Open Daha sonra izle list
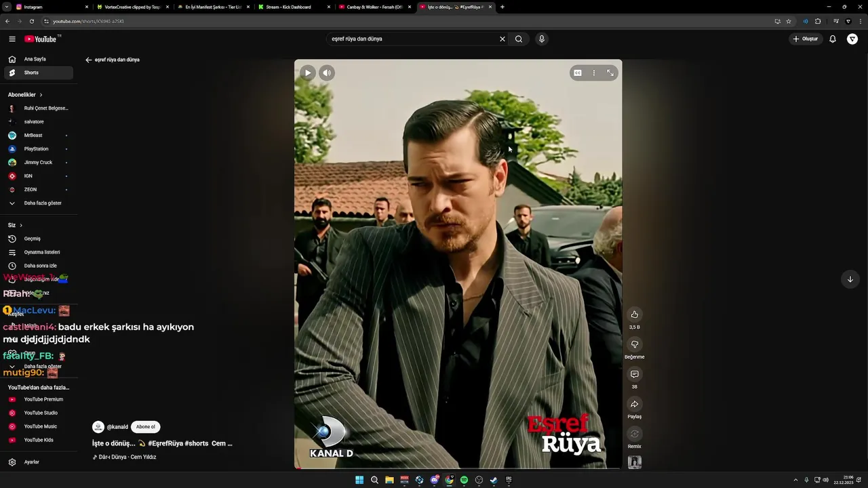This screenshot has width=868, height=488. (39, 266)
